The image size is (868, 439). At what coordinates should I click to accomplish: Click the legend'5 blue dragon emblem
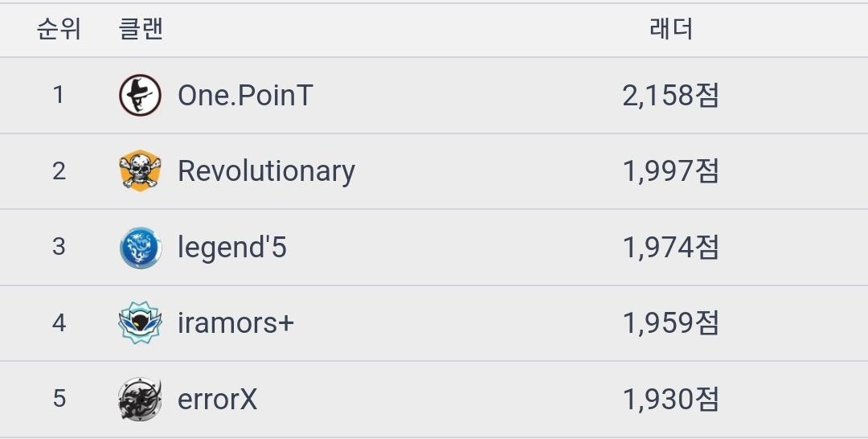pyautogui.click(x=140, y=247)
